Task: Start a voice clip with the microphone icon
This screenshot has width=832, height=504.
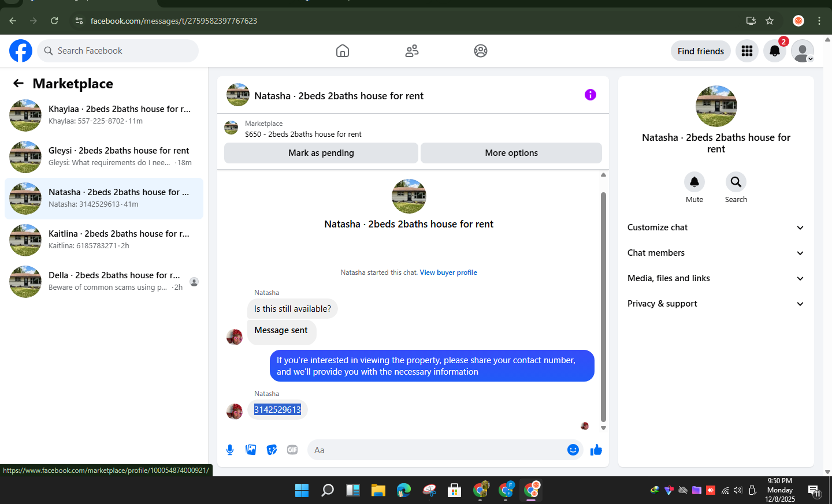Action: click(x=230, y=450)
